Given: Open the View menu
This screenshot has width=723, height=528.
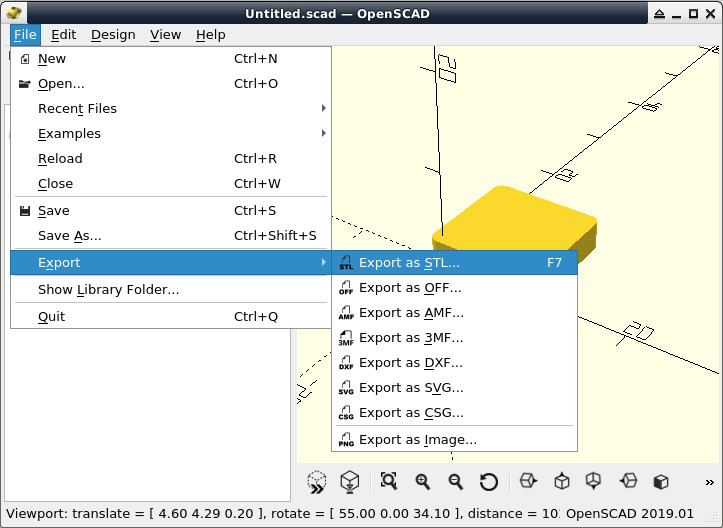Looking at the screenshot, I should (x=165, y=35).
